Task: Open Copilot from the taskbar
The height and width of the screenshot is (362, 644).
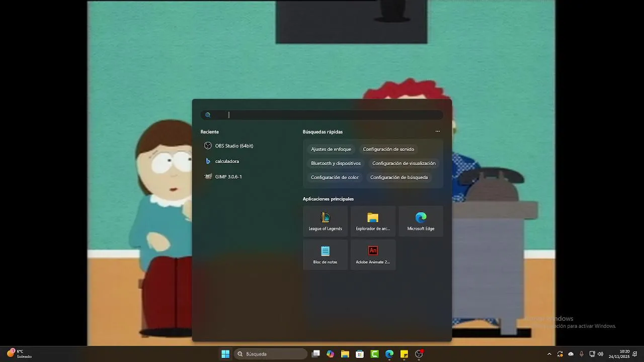Action: click(x=330, y=354)
